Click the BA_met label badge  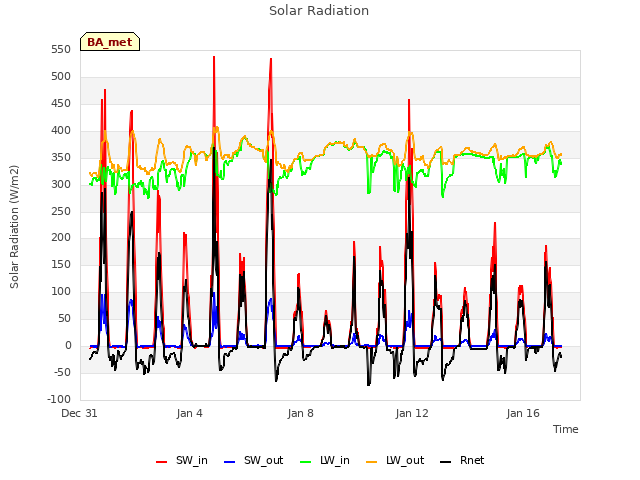coord(110,42)
